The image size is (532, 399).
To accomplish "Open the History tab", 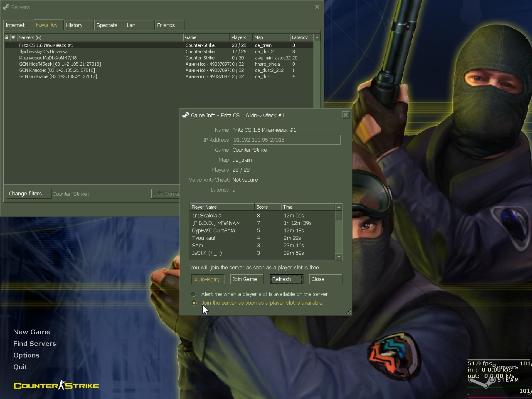I will click(79, 25).
